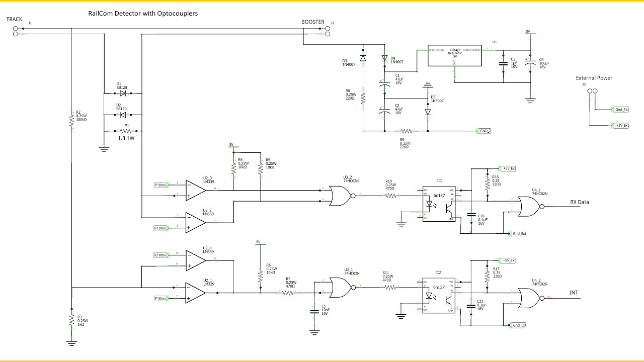Click the C2 47µF capacitor symbol
This screenshot has height=362, width=644.
tap(384, 112)
